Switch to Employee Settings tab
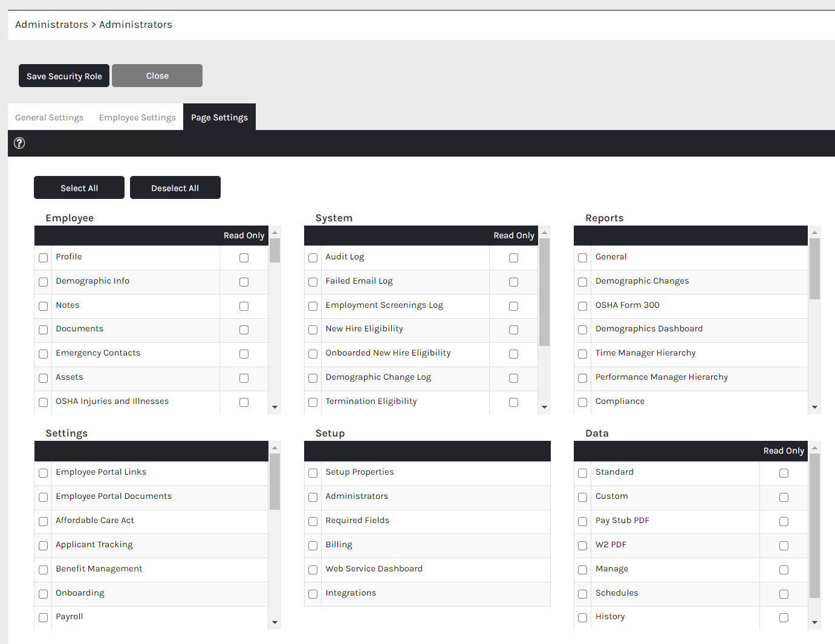Viewport: 835px width, 644px height. pos(137,117)
